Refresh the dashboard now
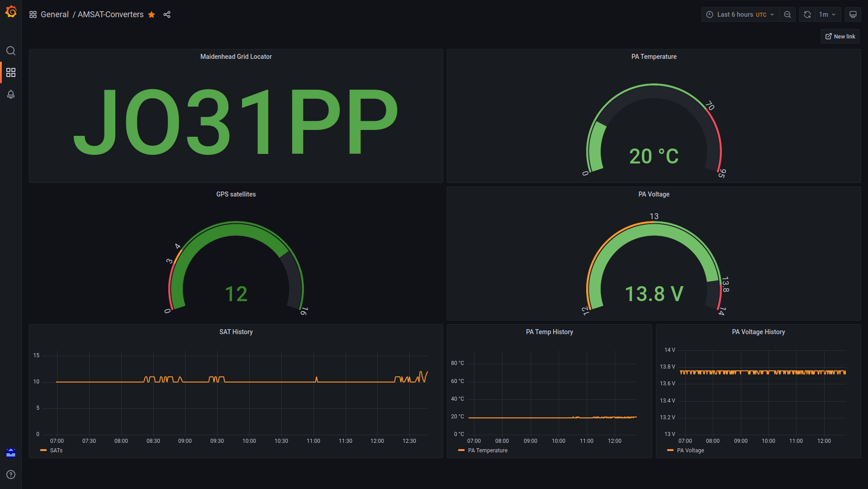Screen dimensions: 868x489 tap(807, 14)
